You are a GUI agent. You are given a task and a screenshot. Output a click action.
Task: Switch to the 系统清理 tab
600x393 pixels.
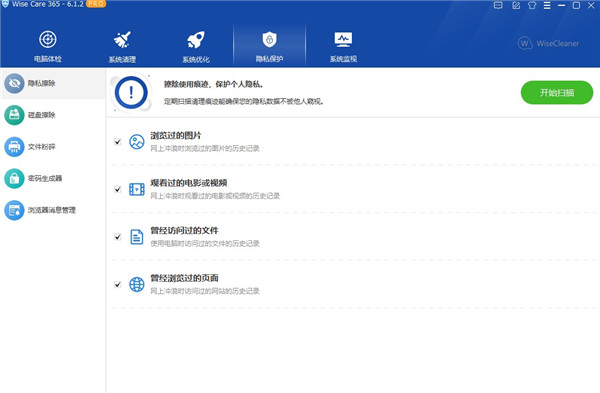(x=122, y=46)
